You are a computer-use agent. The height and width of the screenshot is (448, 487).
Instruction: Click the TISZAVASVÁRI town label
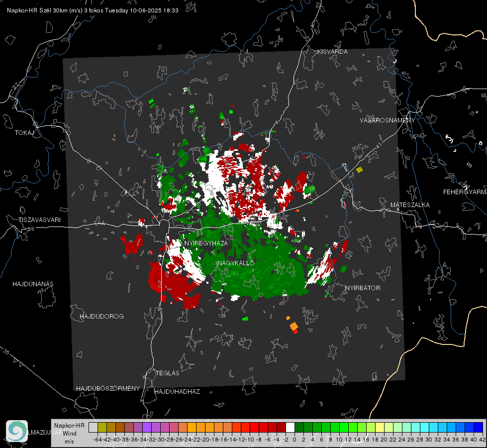pos(39,220)
